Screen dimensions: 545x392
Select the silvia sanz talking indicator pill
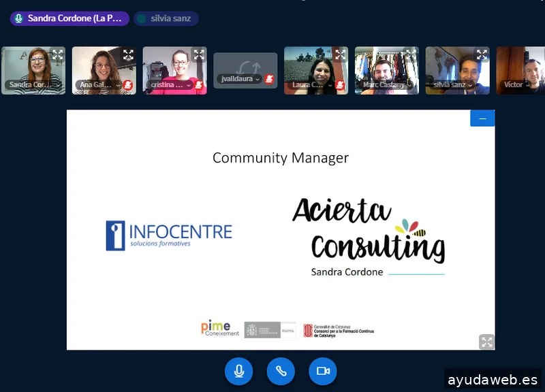click(166, 18)
